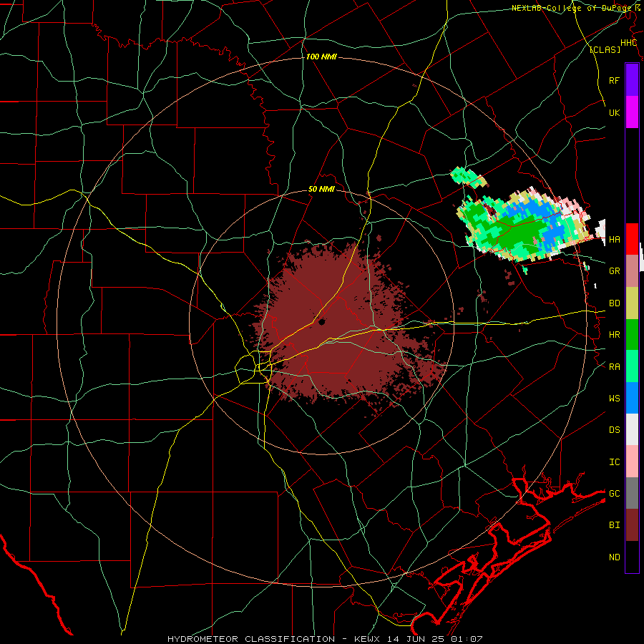
Task: Click the WS legend label
Action: [614, 399]
